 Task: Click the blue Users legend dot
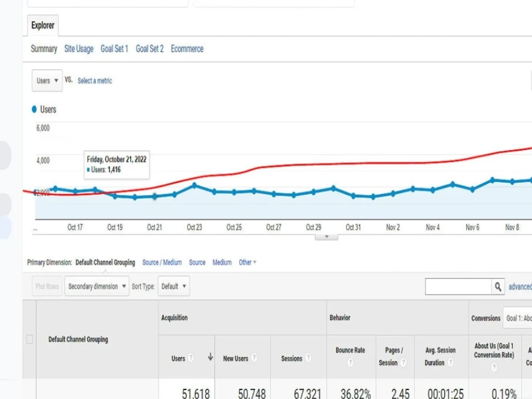pos(34,109)
